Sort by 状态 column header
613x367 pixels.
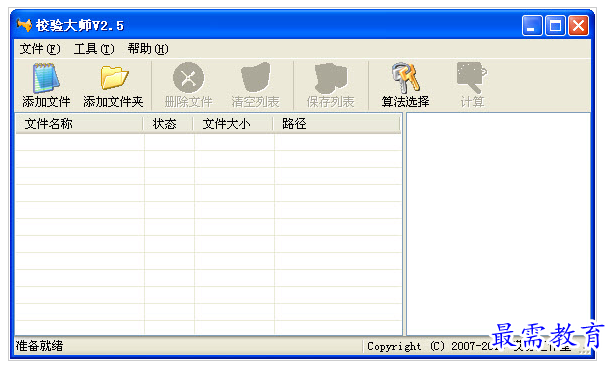168,124
